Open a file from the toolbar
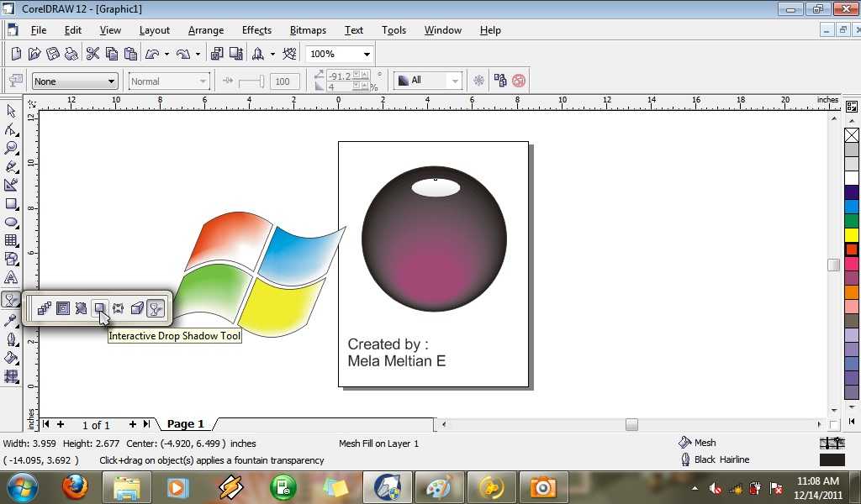 [x=34, y=54]
